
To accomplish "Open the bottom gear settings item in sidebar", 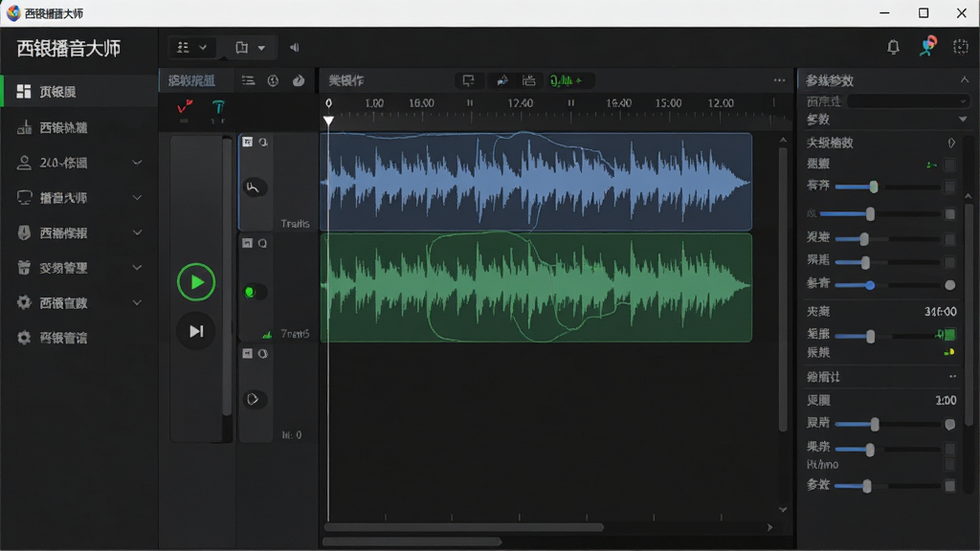I will 79,338.
